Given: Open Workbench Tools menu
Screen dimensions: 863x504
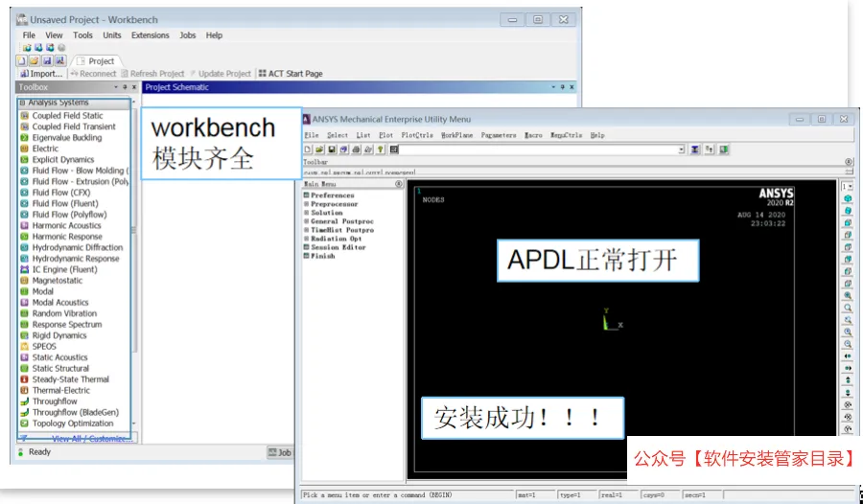Looking at the screenshot, I should pos(82,35).
